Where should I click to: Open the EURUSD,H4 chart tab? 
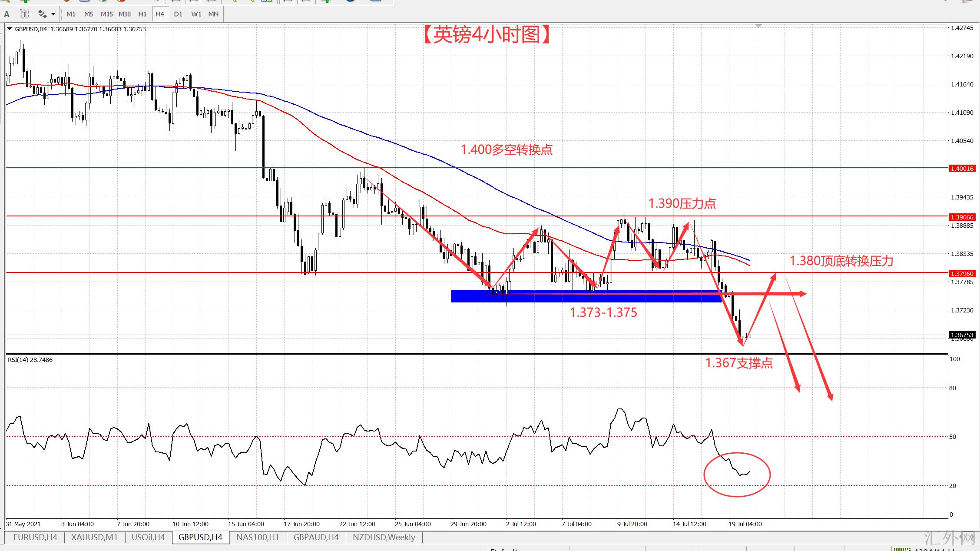point(35,538)
